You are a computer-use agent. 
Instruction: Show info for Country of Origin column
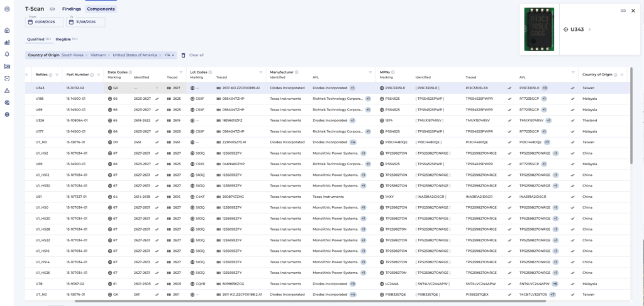(616, 75)
